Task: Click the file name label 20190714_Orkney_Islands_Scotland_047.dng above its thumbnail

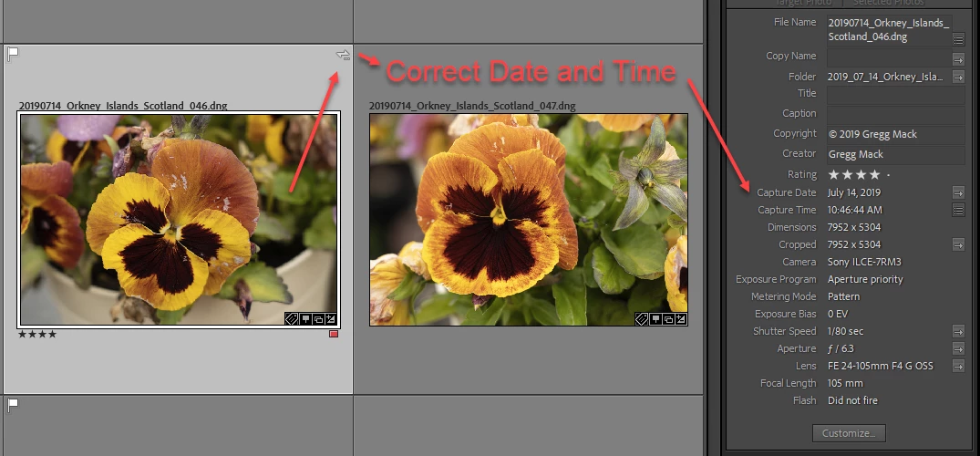Action: pos(472,106)
